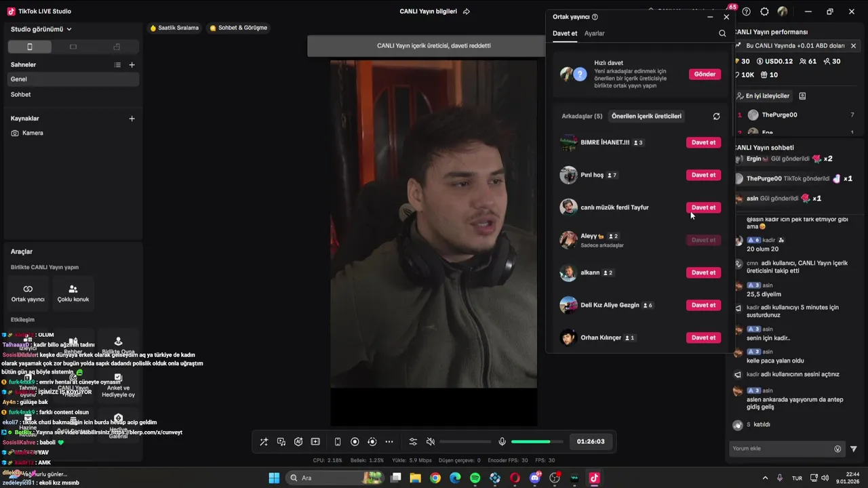
Task: Invite canlı müzük ferdi Tayfur
Action: pos(703,207)
